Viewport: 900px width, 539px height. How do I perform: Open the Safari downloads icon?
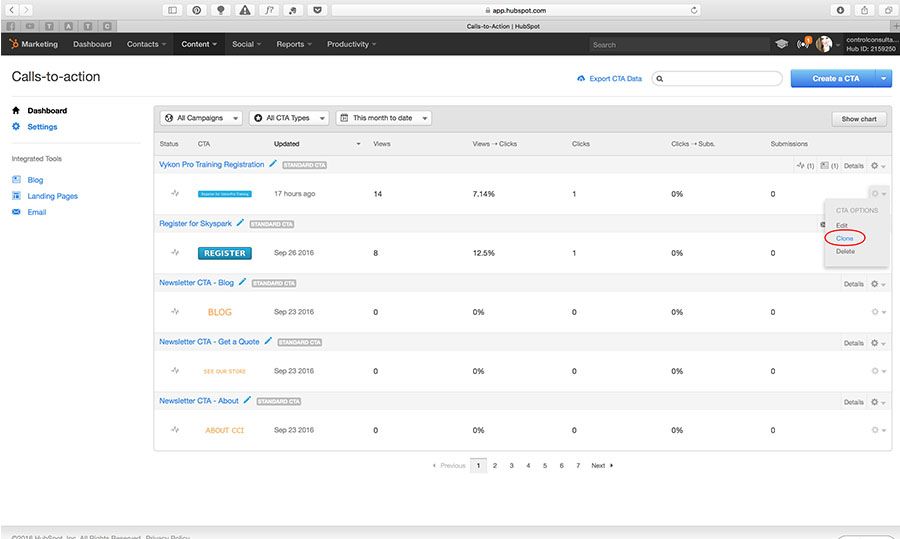click(840, 10)
